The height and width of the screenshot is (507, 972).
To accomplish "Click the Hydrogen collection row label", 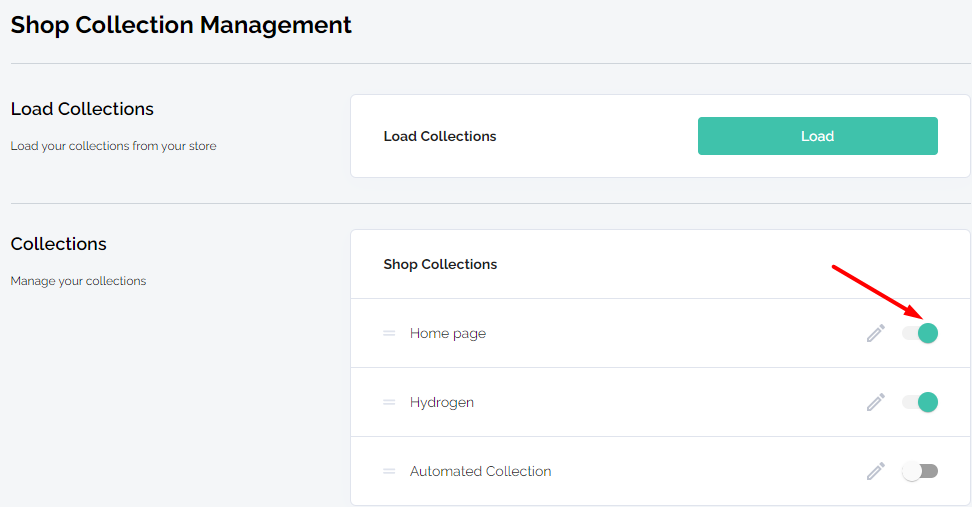I will tap(441, 402).
